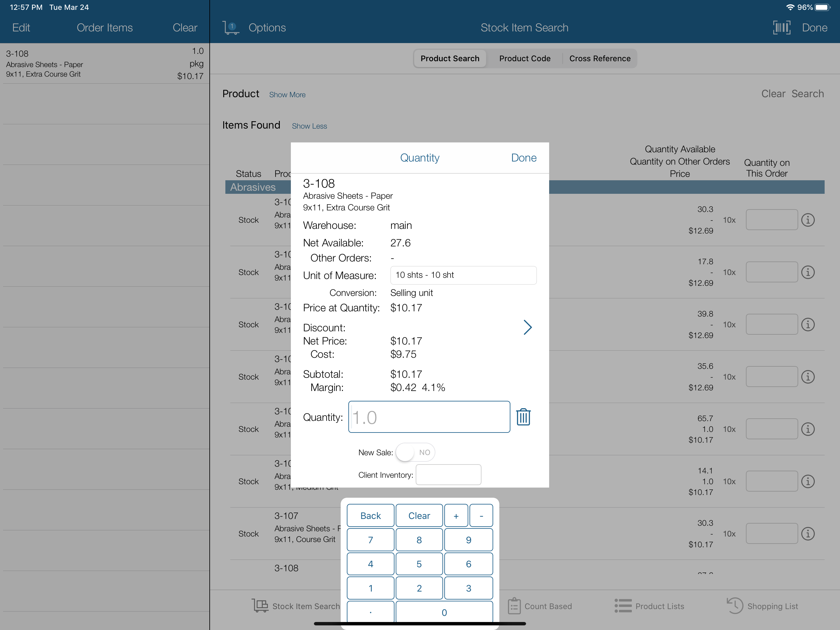
Task: Switch to the Count Based tab
Action: coord(540,606)
